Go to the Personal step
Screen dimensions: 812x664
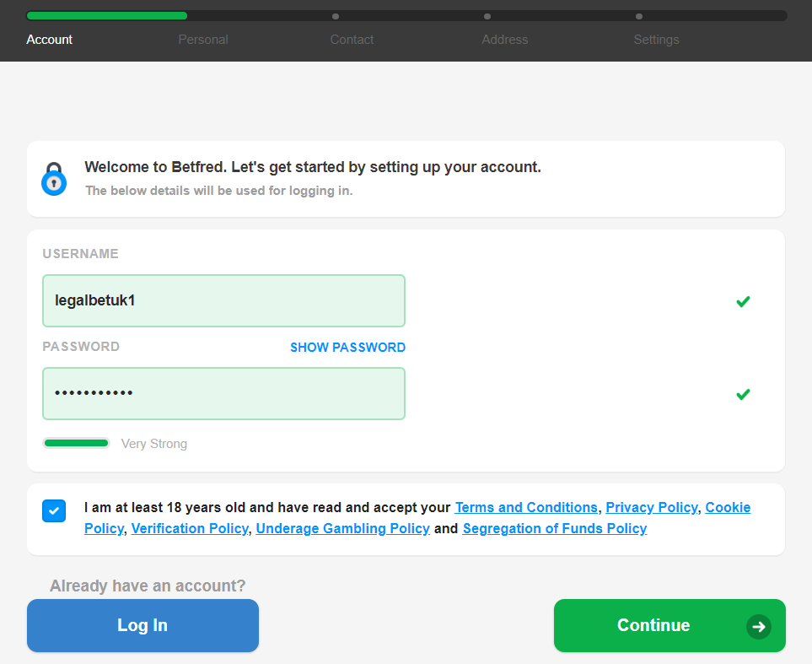tap(203, 40)
